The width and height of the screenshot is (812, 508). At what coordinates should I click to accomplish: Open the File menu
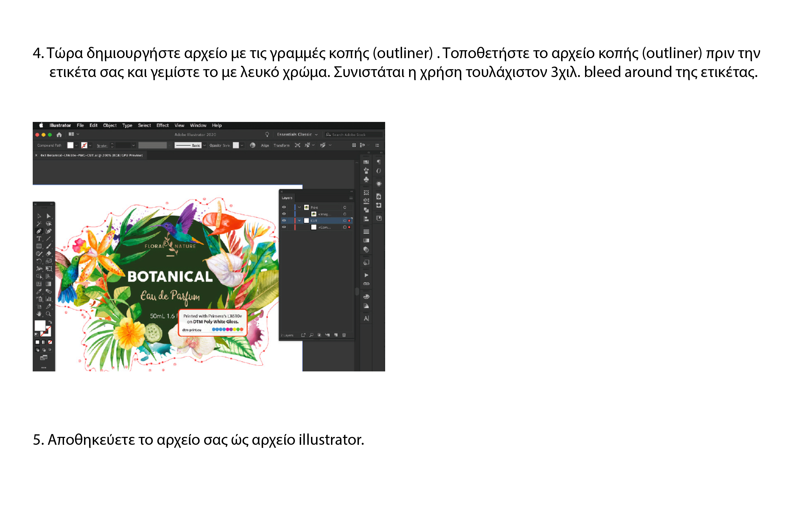pos(80,125)
